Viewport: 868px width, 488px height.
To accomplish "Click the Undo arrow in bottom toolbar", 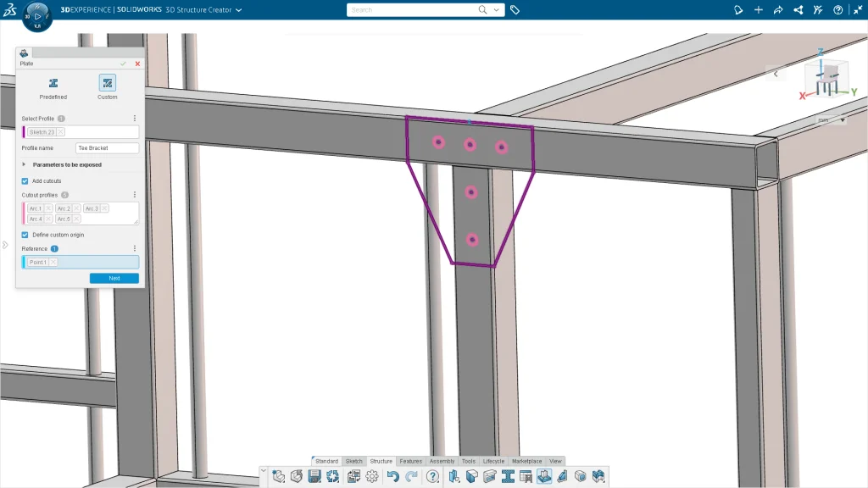I will (392, 476).
